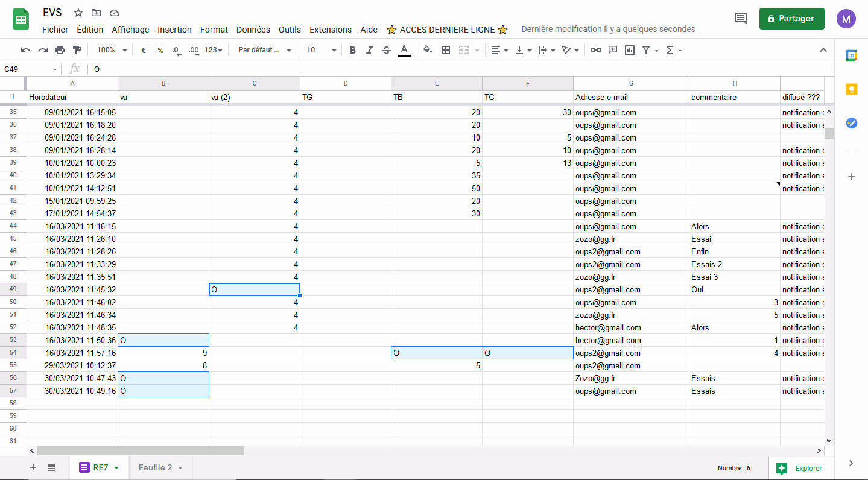Viewport: 868px width, 480px height.
Task: Toggle bold formatting
Action: (x=352, y=50)
